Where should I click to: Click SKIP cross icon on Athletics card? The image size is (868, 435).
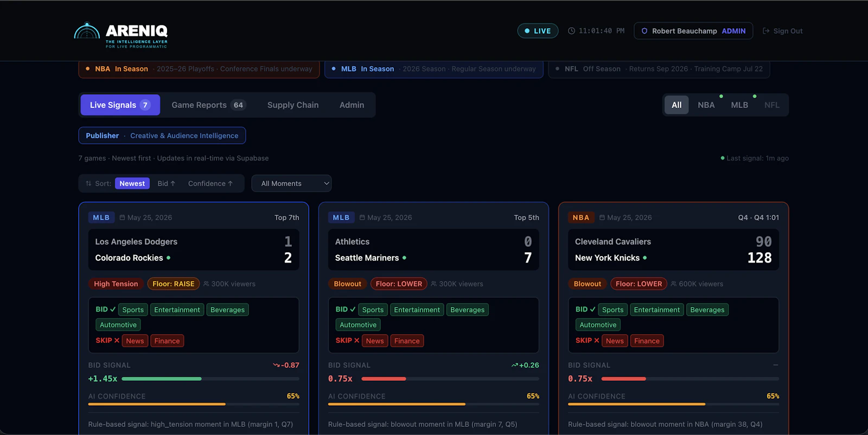356,340
